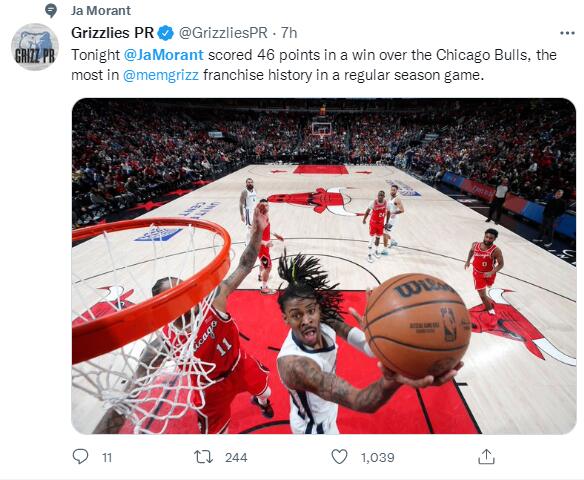
Task: Click the Ja Morant topic icon
Action: coord(51,10)
